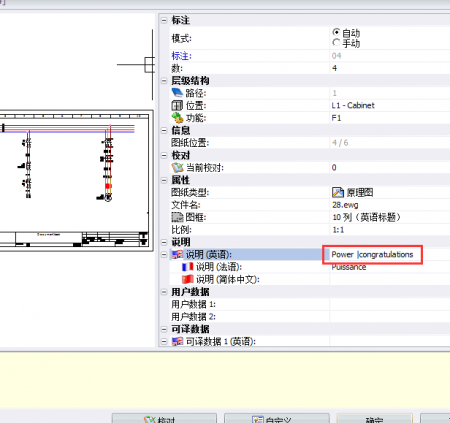Select the 自动 radio button
This screenshot has height=423, width=450.
click(x=336, y=32)
